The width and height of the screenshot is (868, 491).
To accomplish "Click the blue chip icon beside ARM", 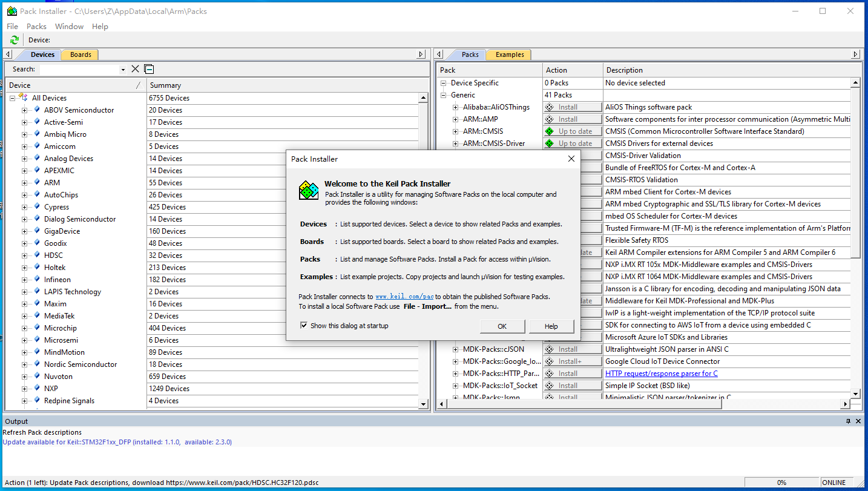I will 37,182.
